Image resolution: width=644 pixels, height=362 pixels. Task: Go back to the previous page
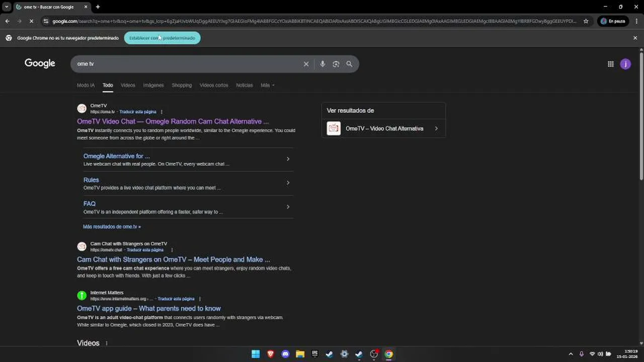point(7,21)
